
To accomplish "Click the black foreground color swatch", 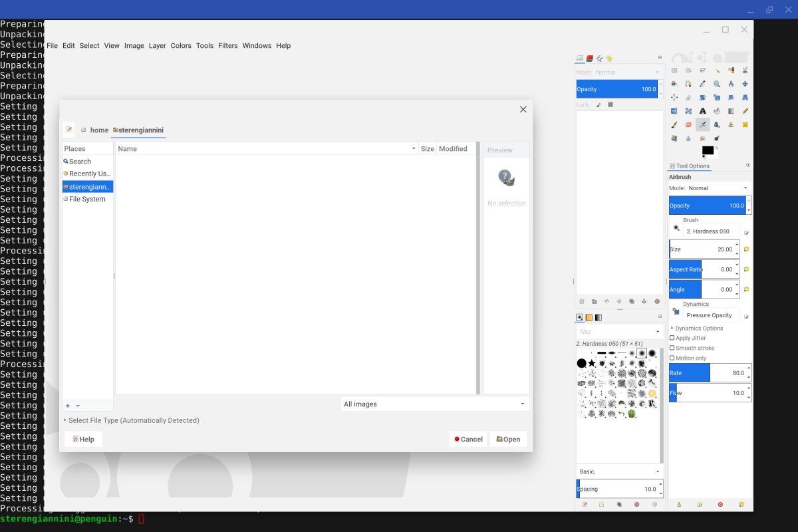I will [x=707, y=150].
